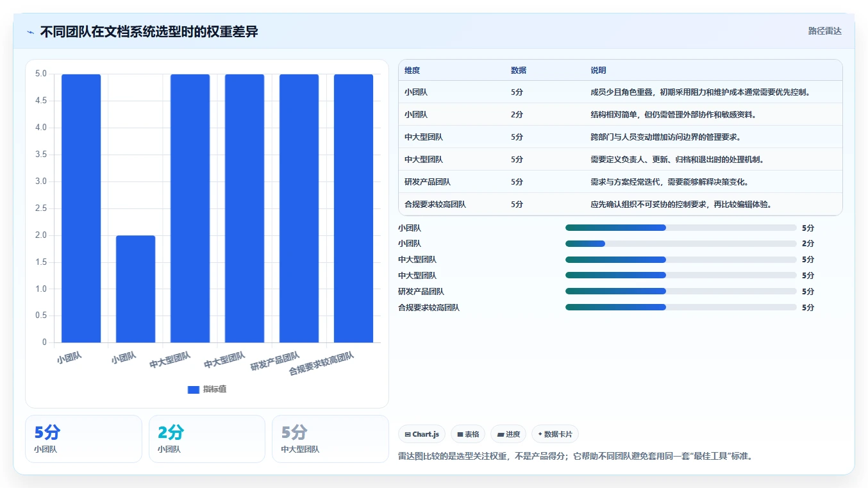
Task: Click the blue legend color box
Action: pos(194,389)
